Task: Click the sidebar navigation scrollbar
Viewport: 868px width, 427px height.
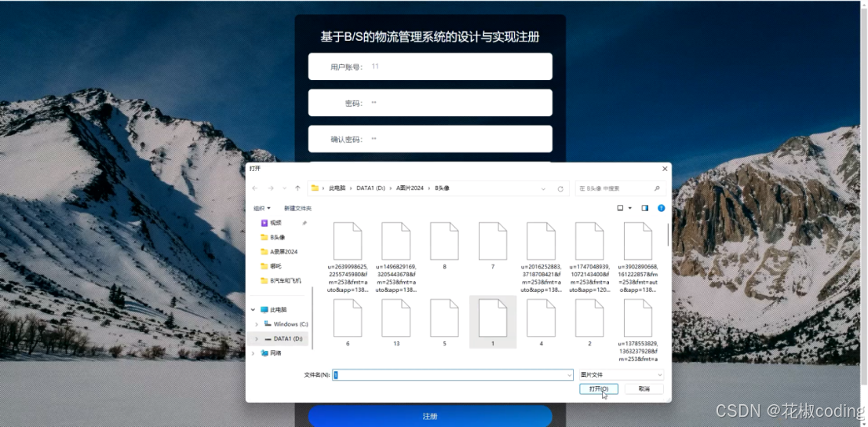Action: coord(313,319)
